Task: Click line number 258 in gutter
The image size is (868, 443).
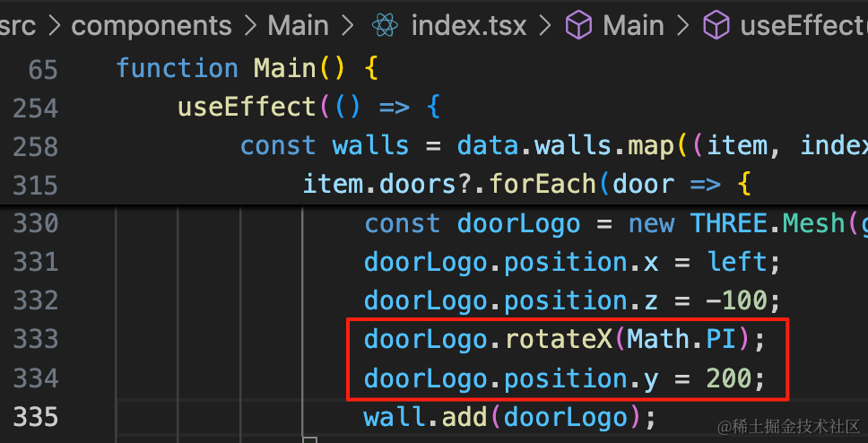Action: (x=36, y=147)
